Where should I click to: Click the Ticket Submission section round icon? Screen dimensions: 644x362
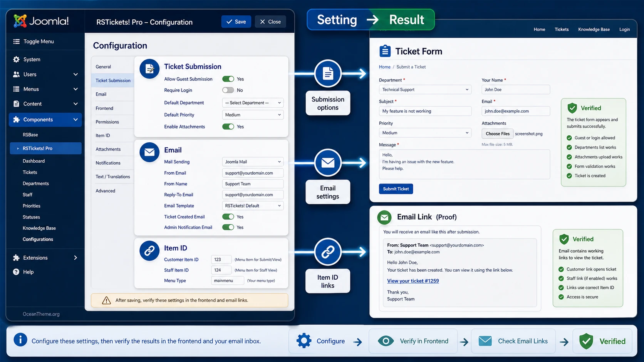(x=149, y=69)
